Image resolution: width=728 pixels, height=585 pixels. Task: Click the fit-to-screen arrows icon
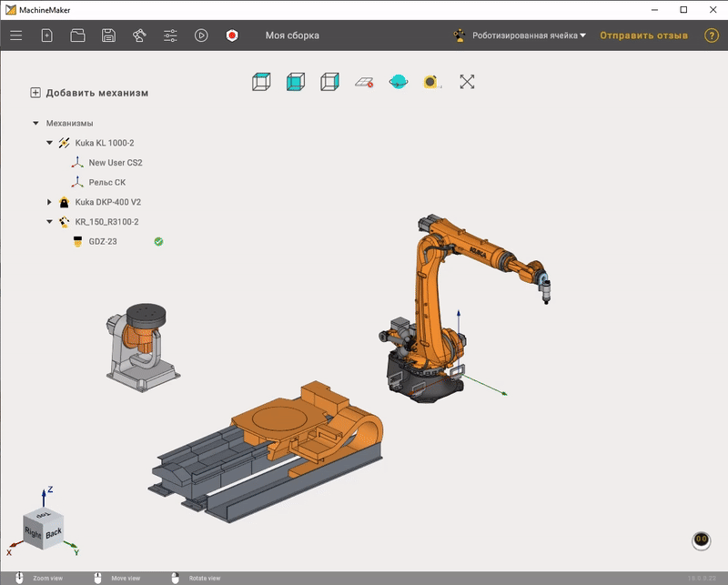467,82
